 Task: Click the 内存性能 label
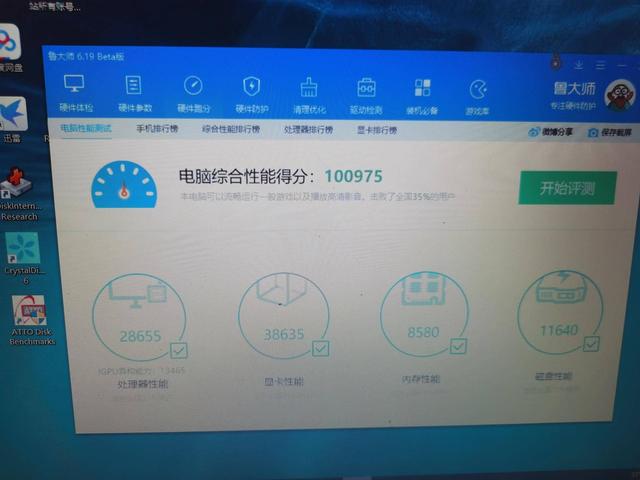pyautogui.click(x=421, y=379)
